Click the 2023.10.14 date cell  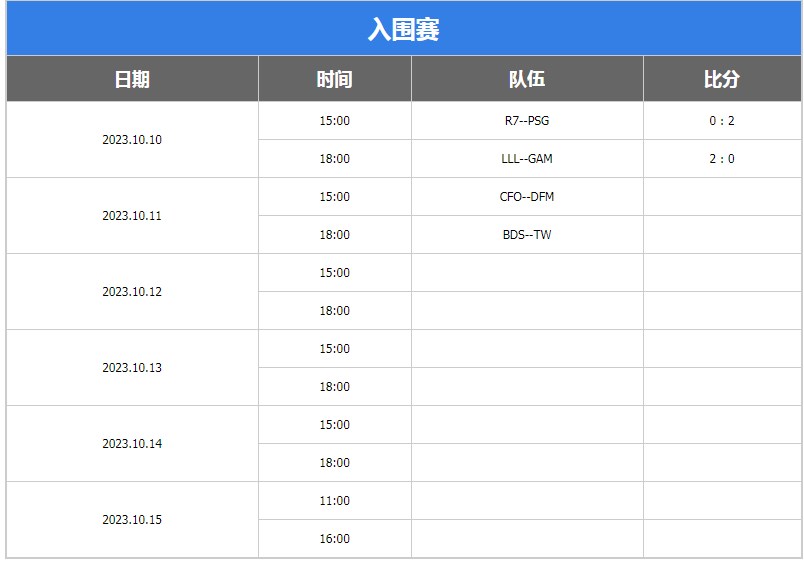click(x=132, y=444)
